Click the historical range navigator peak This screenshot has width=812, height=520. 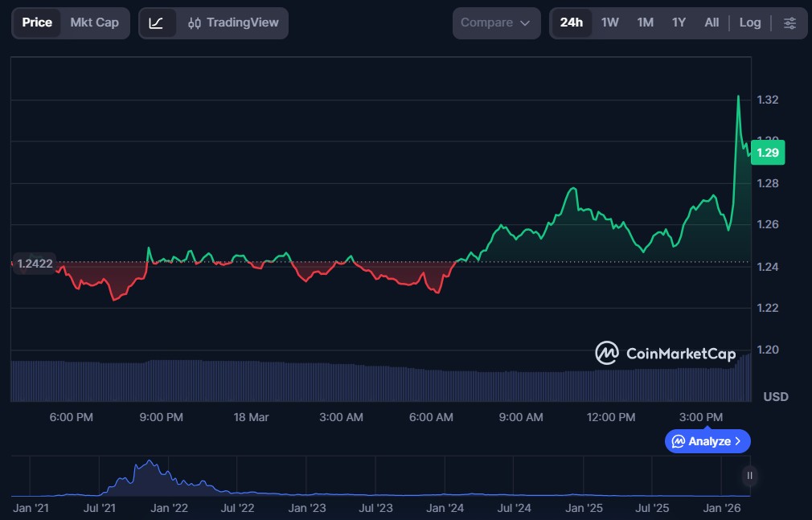[x=148, y=464]
